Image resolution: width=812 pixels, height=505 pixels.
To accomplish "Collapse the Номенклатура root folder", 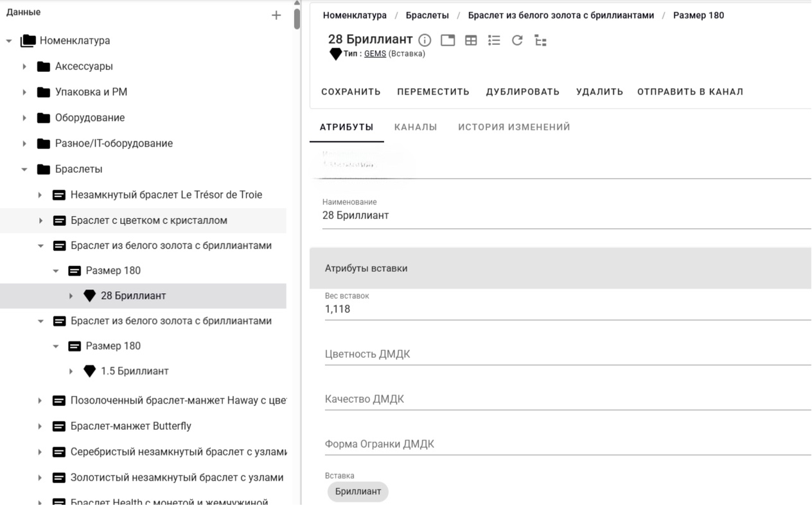I will pyautogui.click(x=9, y=41).
